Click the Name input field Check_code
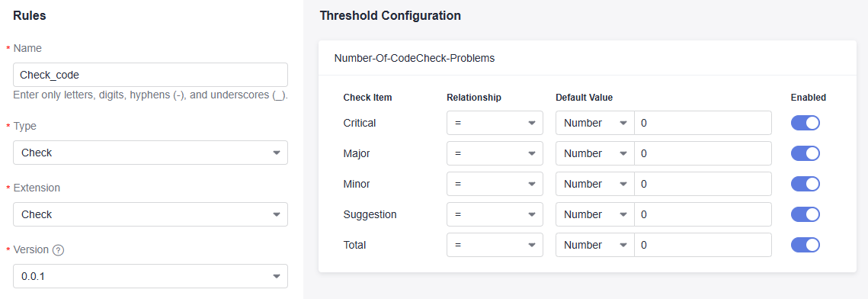The height and width of the screenshot is (299, 868). [151, 75]
